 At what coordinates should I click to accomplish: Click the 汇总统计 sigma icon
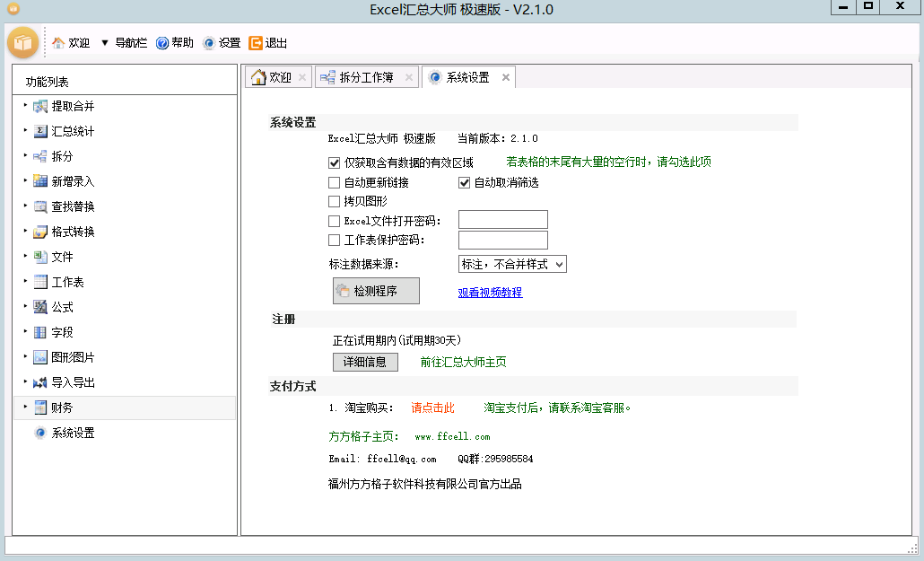[x=40, y=131]
